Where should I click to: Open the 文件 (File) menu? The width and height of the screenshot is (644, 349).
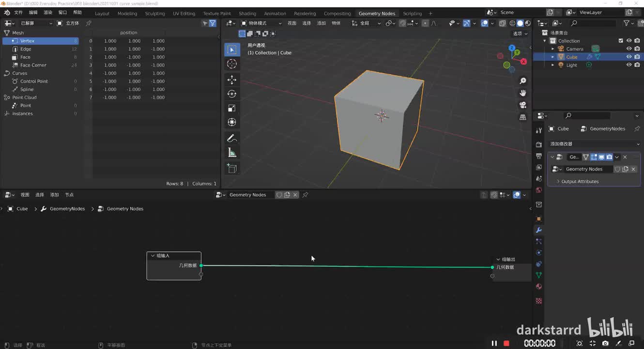pos(18,13)
